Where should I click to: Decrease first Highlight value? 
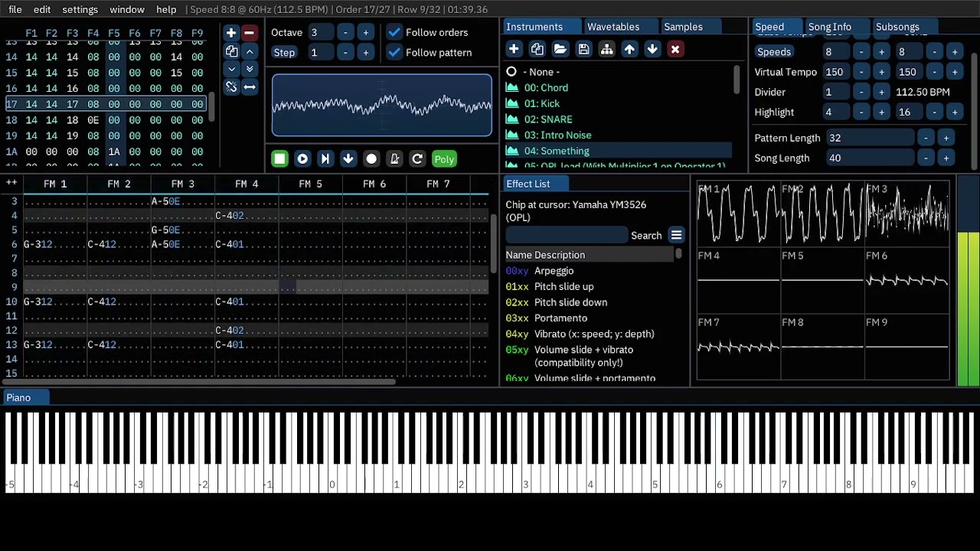tap(861, 112)
